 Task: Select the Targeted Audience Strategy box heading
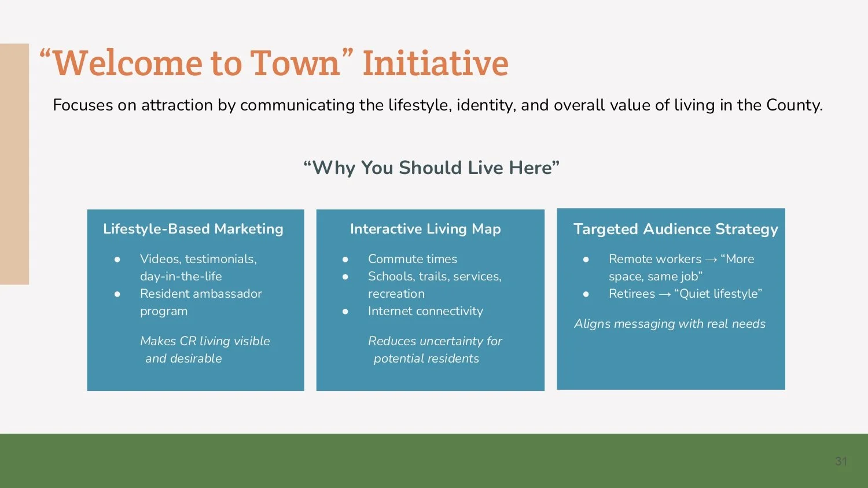coord(676,229)
